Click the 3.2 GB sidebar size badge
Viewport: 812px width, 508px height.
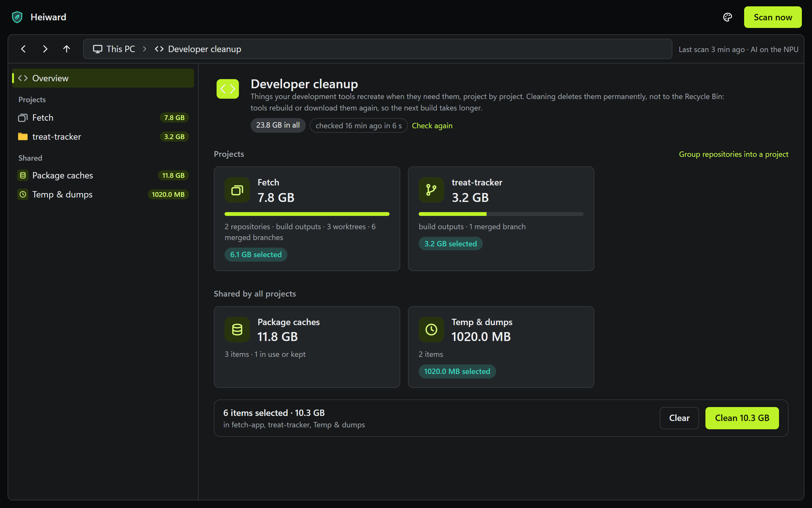pos(174,137)
